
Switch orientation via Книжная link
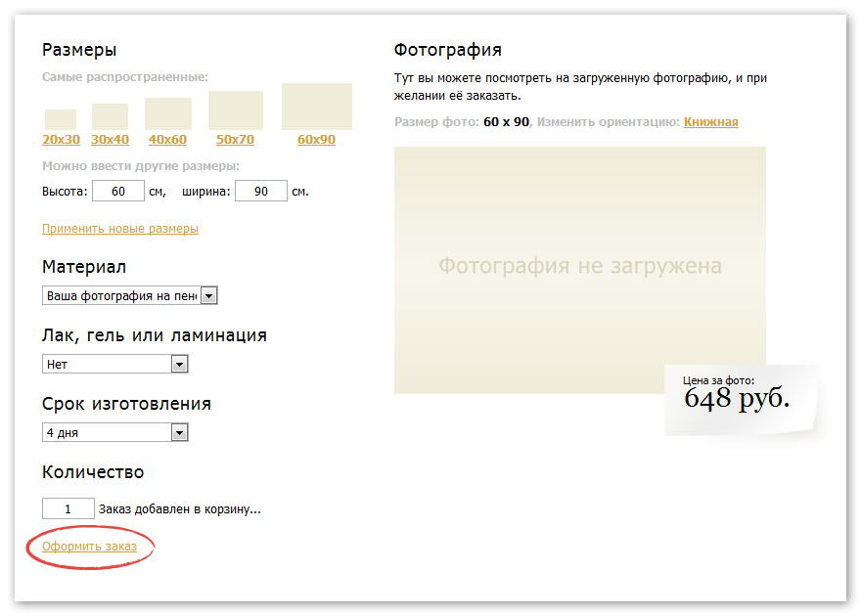tap(710, 122)
